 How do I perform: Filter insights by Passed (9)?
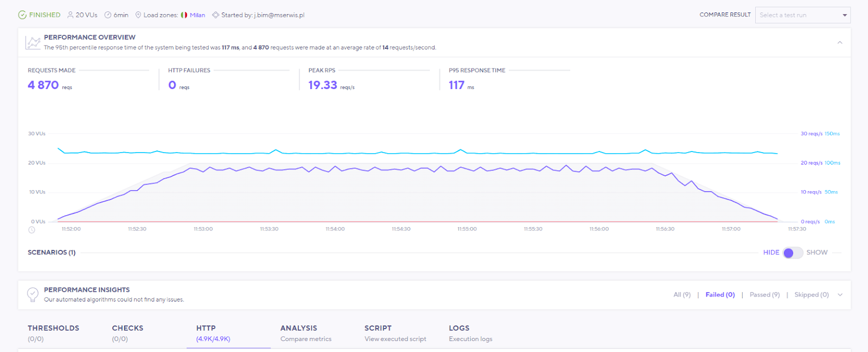click(764, 295)
